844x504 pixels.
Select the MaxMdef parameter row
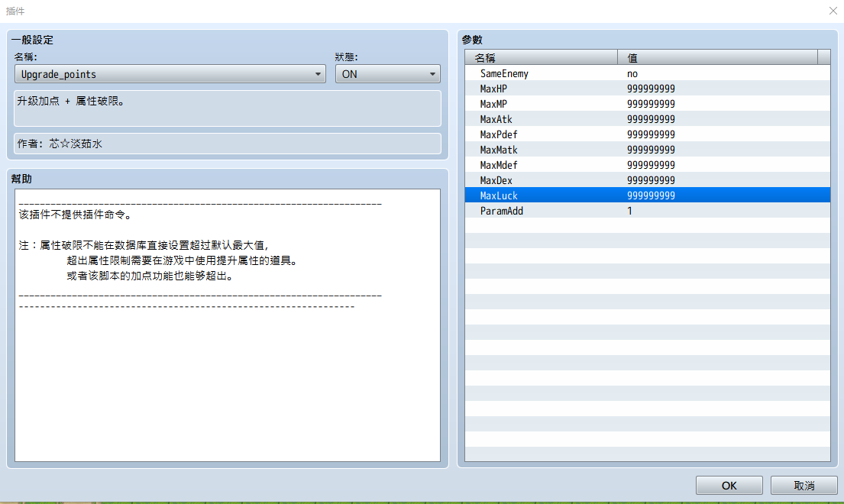click(648, 165)
